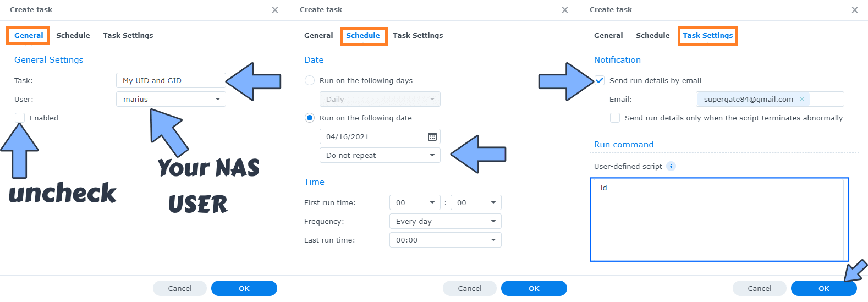This screenshot has height=302, width=868.
Task: Click OK in the Task Settings dialog
Action: click(x=823, y=288)
